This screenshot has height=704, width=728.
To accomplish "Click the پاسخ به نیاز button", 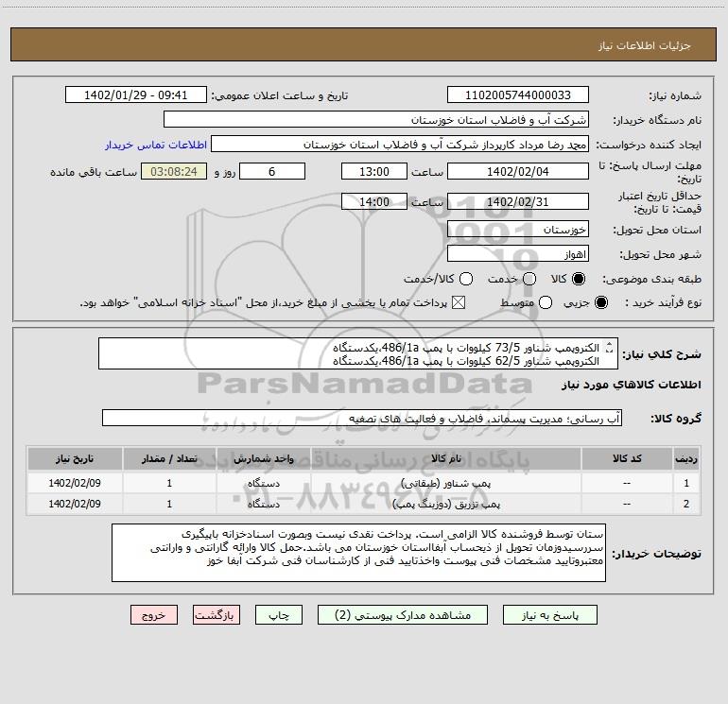I will pos(550,615).
